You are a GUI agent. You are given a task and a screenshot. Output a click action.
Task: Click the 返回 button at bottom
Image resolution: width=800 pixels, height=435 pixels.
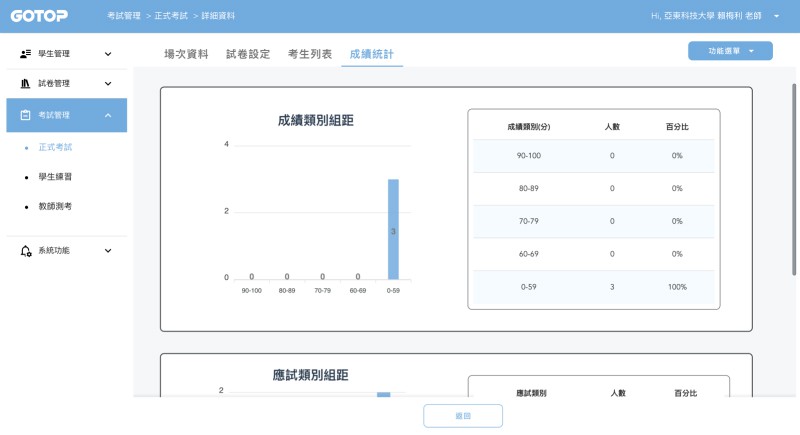point(462,416)
